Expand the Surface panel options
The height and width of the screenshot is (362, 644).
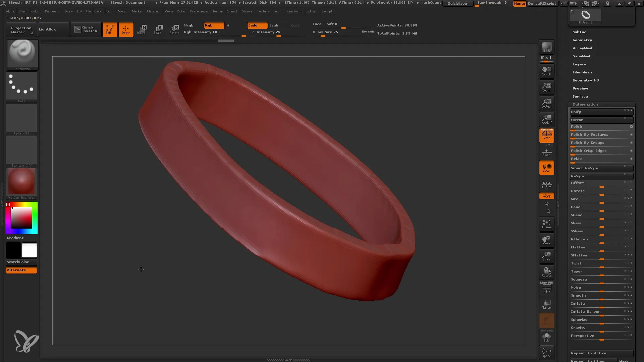580,96
